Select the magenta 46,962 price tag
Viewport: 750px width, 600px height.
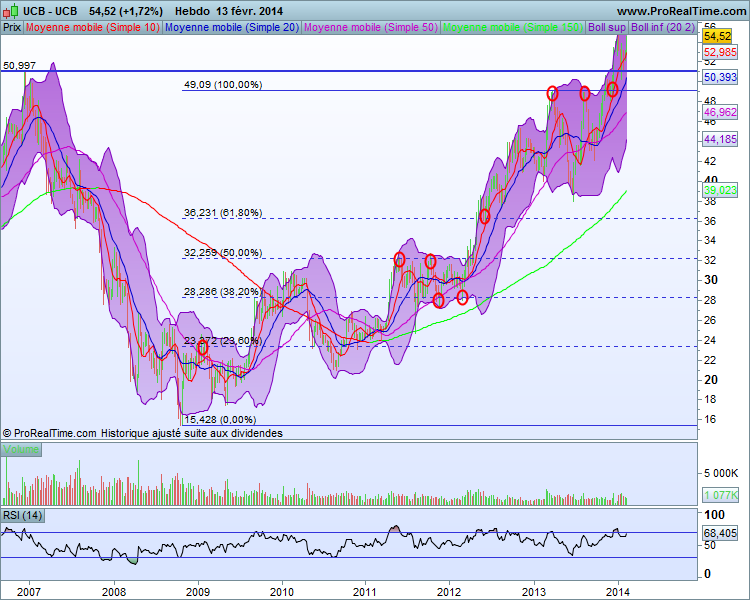[720, 112]
